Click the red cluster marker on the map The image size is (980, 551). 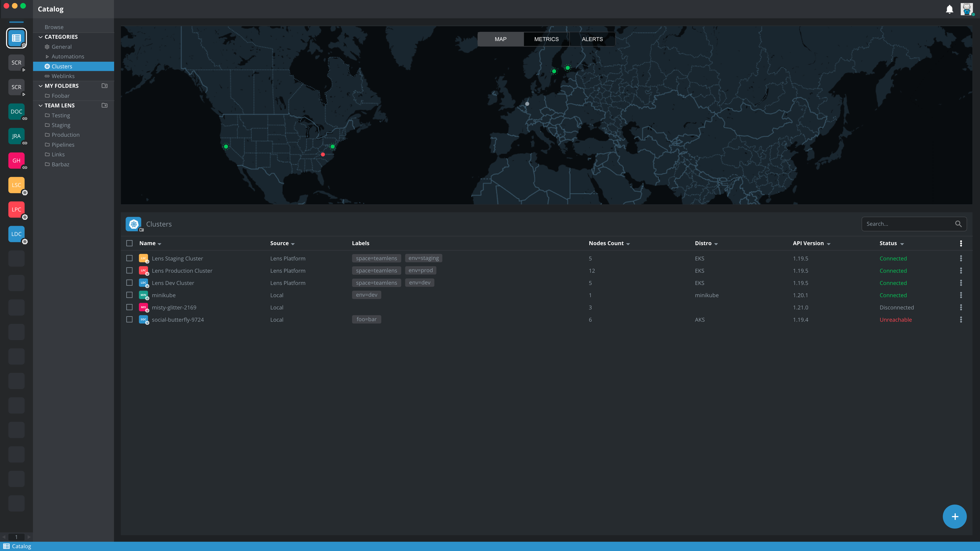323,154
